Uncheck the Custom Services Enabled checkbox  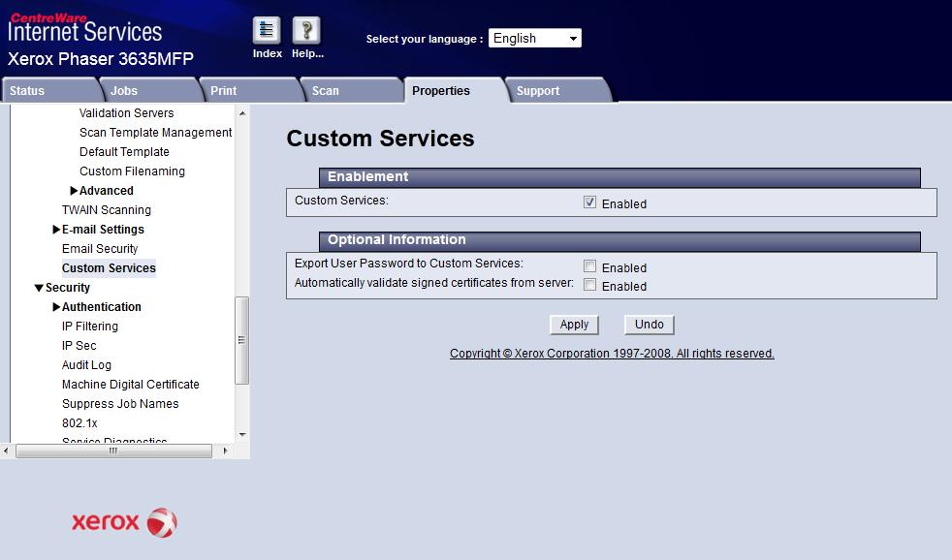589,202
